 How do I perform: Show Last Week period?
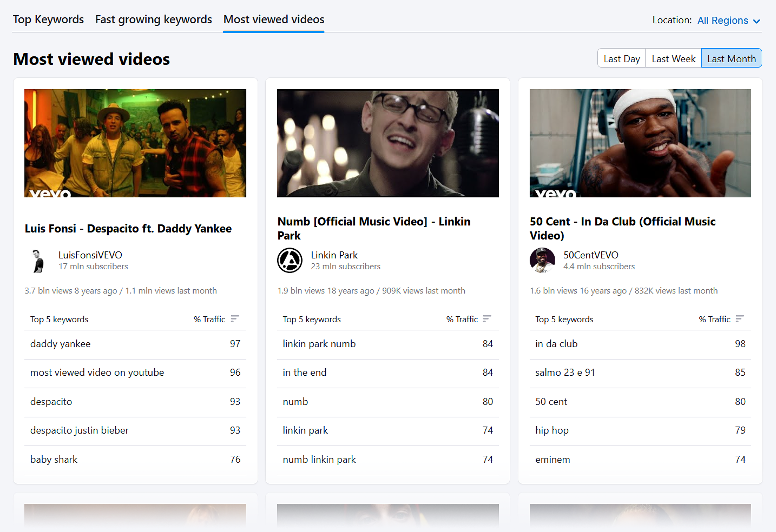pos(674,58)
